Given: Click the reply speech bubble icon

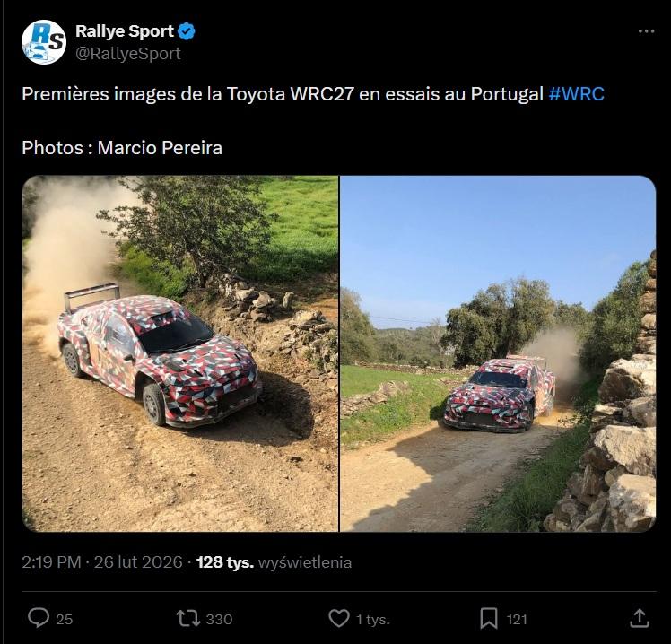Looking at the screenshot, I should coord(39,618).
